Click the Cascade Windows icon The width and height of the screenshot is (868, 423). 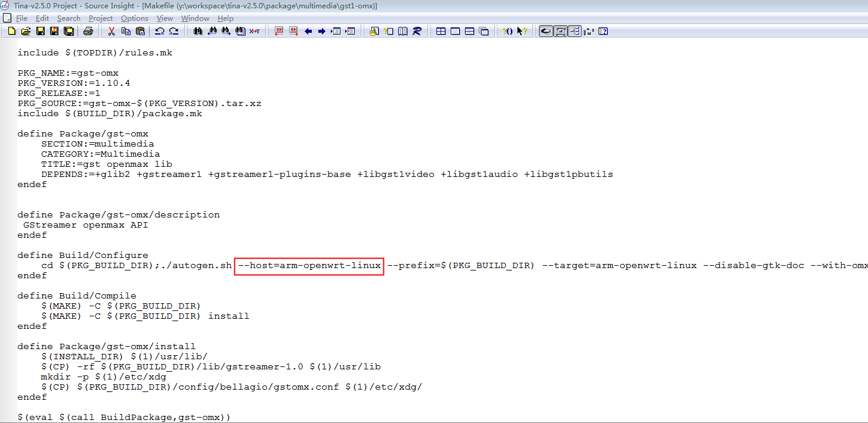pyautogui.click(x=484, y=31)
